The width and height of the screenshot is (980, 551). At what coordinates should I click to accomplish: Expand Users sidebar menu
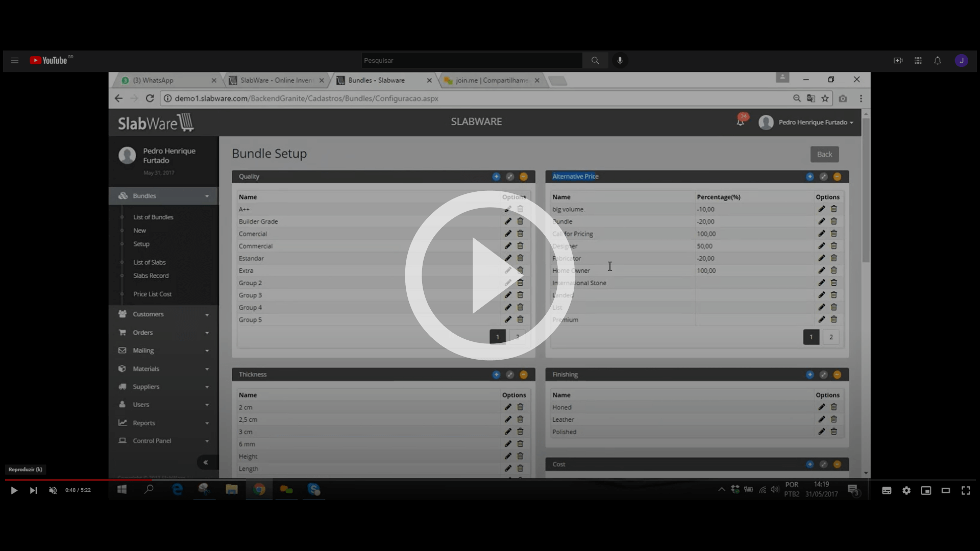tap(163, 405)
